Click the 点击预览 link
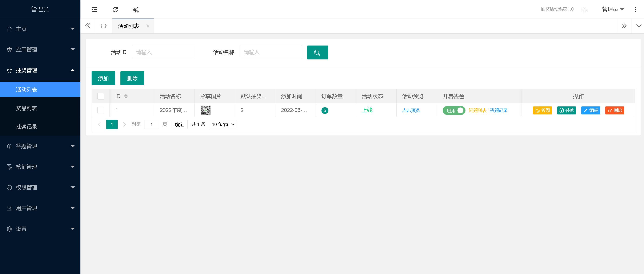The height and width of the screenshot is (274, 644). [x=411, y=110]
